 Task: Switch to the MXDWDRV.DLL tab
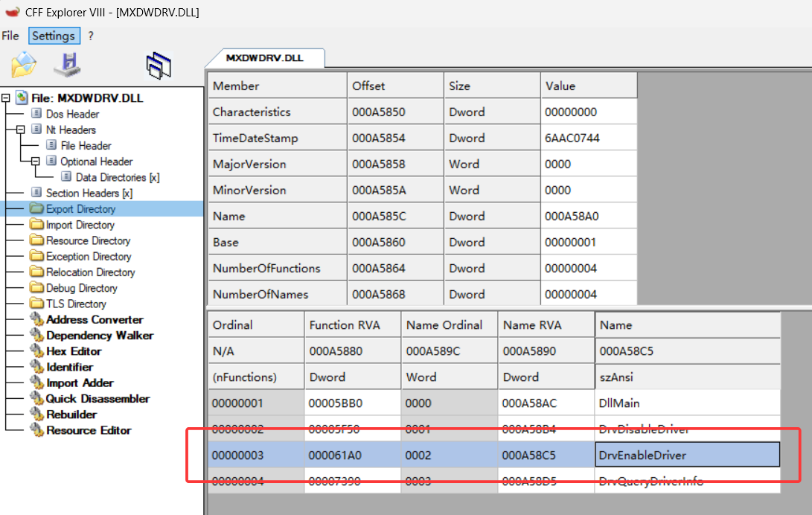(265, 58)
